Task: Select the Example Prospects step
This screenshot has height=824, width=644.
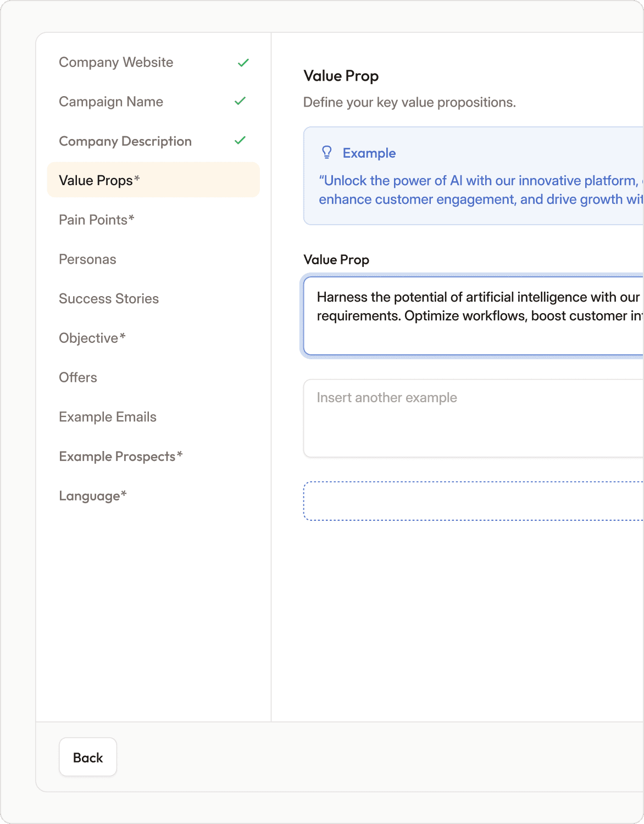Action: [153, 456]
